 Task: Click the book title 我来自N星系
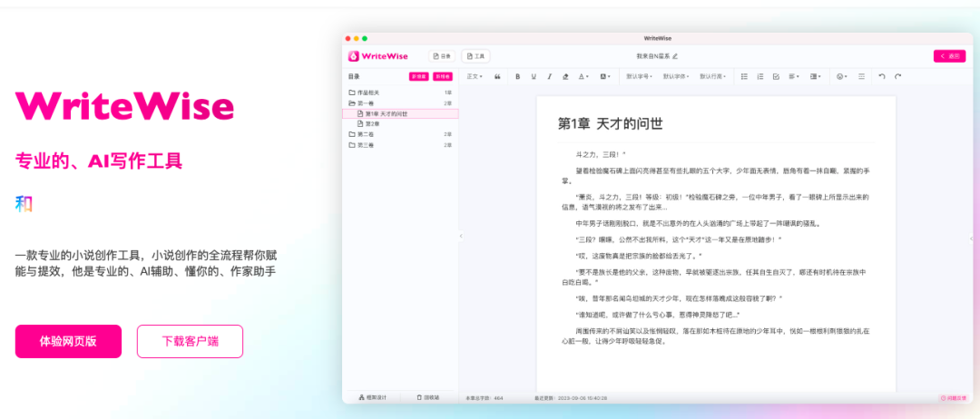coord(653,56)
